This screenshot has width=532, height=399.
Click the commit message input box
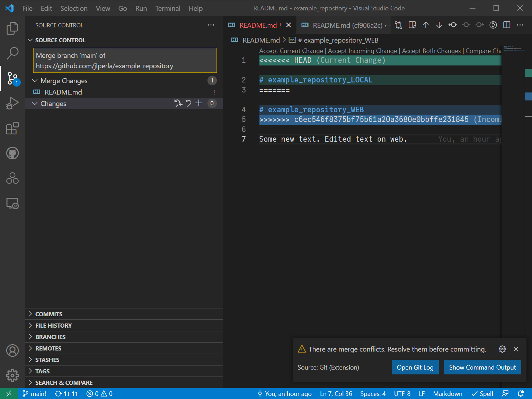(125, 61)
